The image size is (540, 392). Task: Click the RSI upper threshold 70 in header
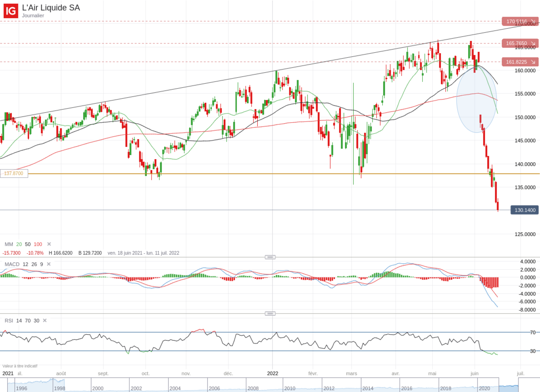point(28,321)
